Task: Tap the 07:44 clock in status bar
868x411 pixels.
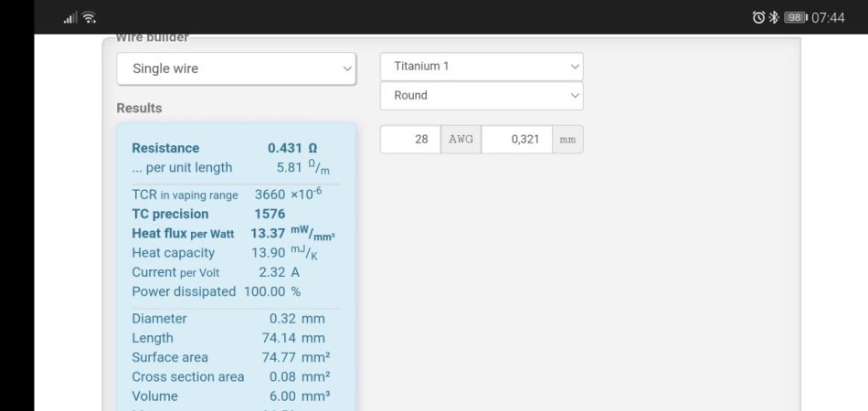Action: tap(828, 17)
